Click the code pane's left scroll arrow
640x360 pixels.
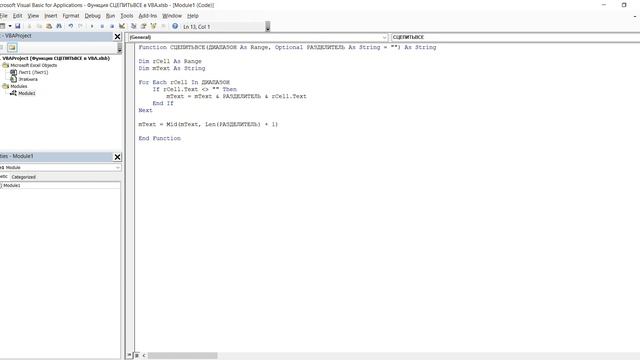pyautogui.click(x=144, y=356)
